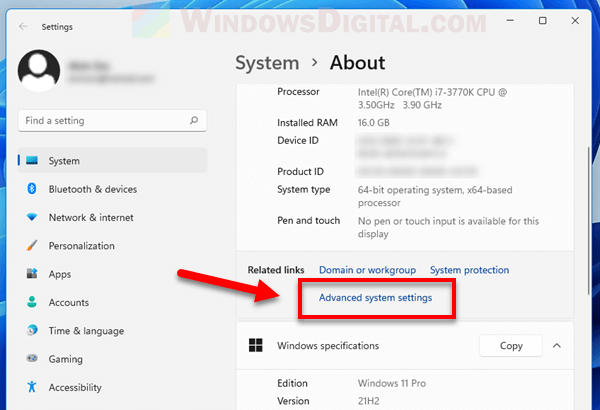This screenshot has width=600, height=410.
Task: Click the System breadcrumb link
Action: pyautogui.click(x=267, y=63)
